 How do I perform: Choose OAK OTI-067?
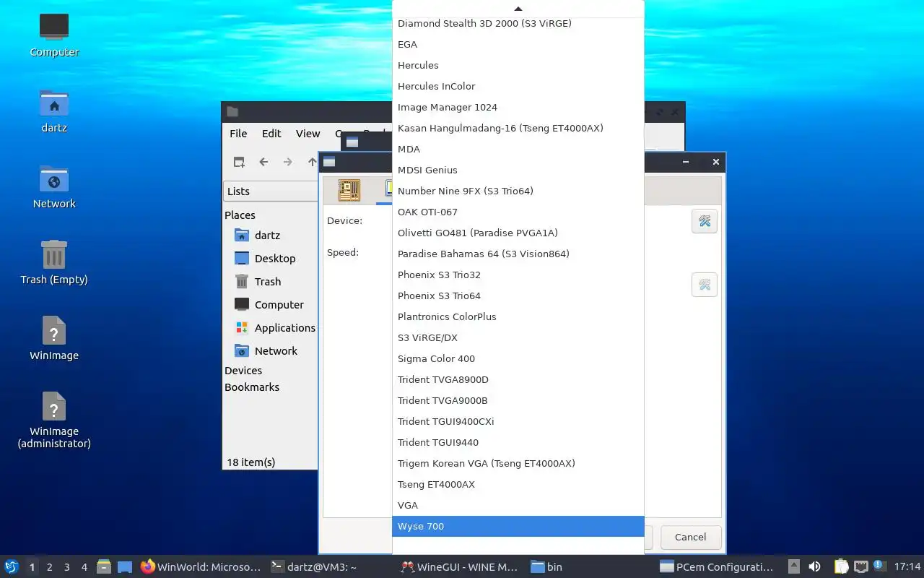[518, 212]
